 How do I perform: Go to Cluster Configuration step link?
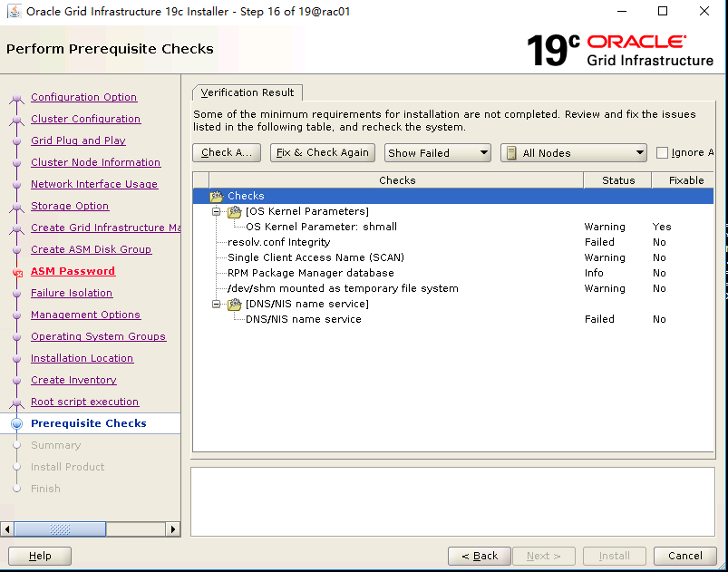(x=86, y=119)
